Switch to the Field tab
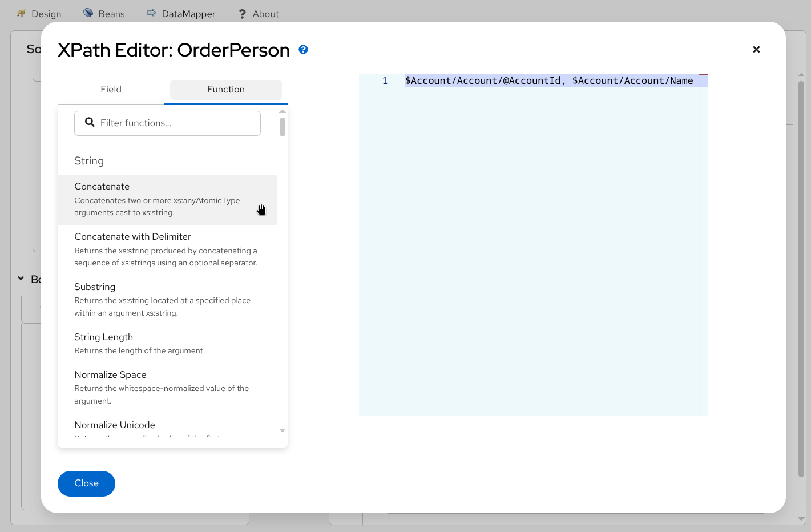 pyautogui.click(x=111, y=90)
